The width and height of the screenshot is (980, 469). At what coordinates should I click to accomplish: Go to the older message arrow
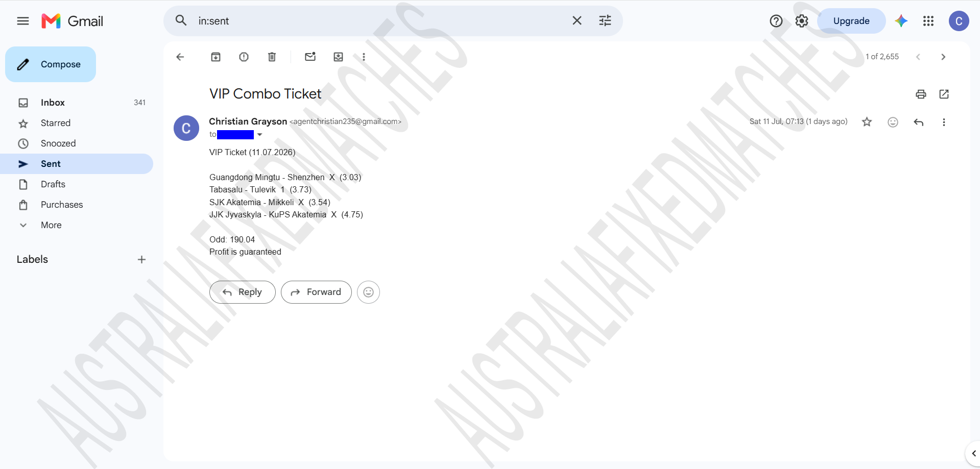tap(943, 57)
